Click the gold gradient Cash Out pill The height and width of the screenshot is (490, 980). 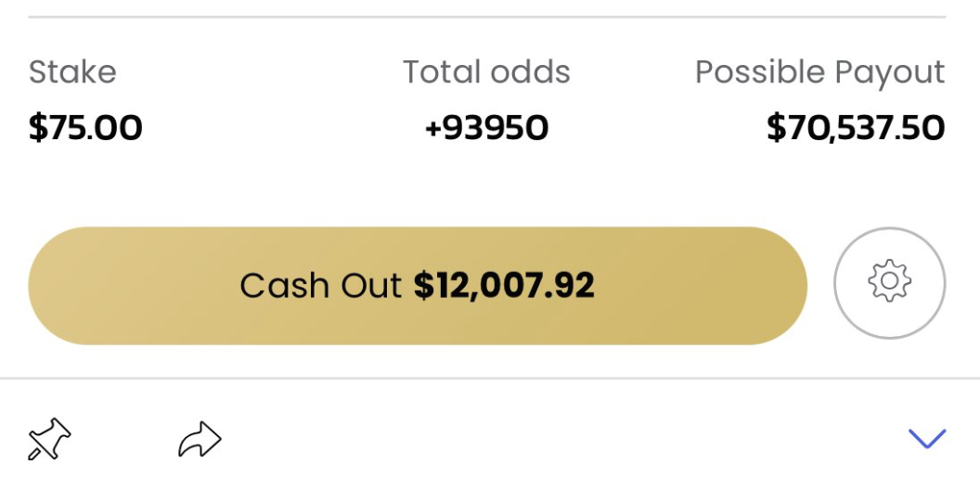click(418, 286)
